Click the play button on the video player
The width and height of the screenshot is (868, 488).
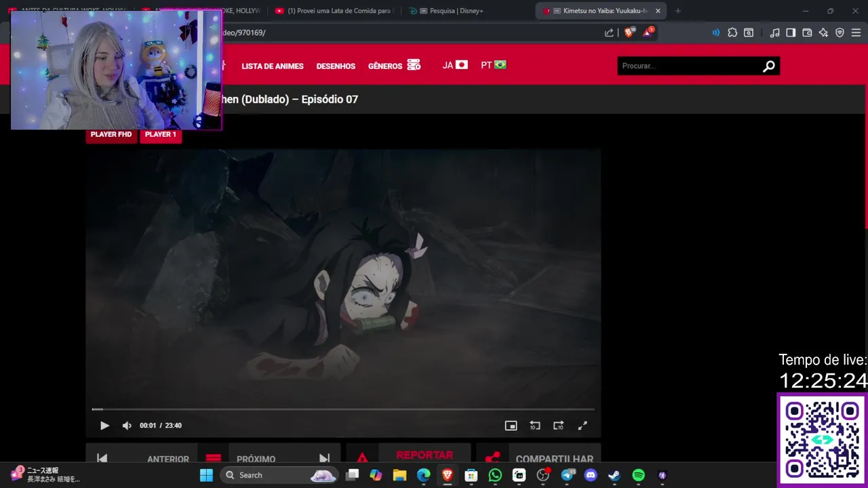tap(104, 426)
